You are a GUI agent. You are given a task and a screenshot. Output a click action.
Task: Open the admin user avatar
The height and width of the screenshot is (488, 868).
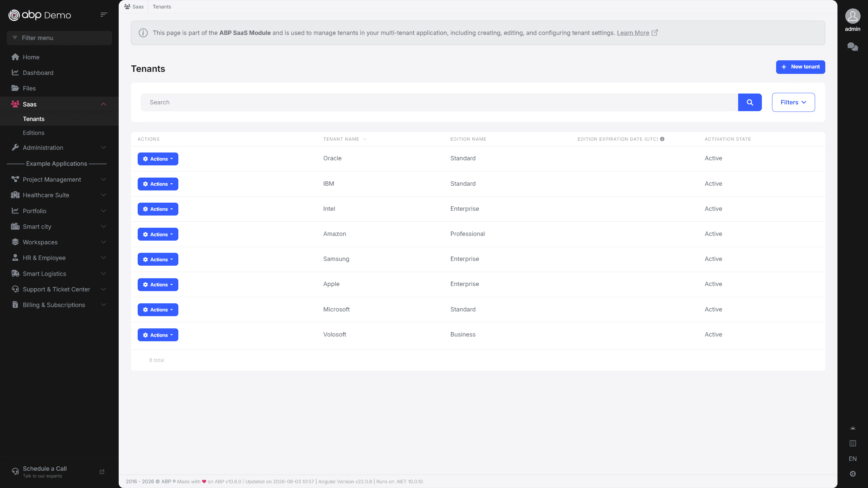tap(852, 16)
